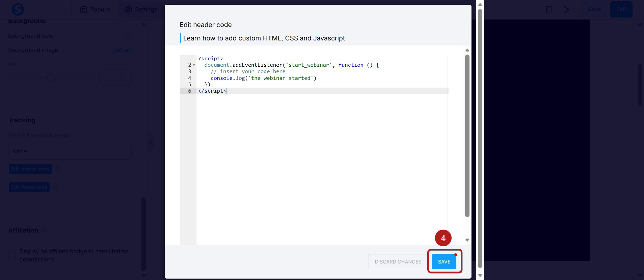Click help icon beside Edit footer code
This screenshot has width=644, height=280.
pyautogui.click(x=56, y=187)
